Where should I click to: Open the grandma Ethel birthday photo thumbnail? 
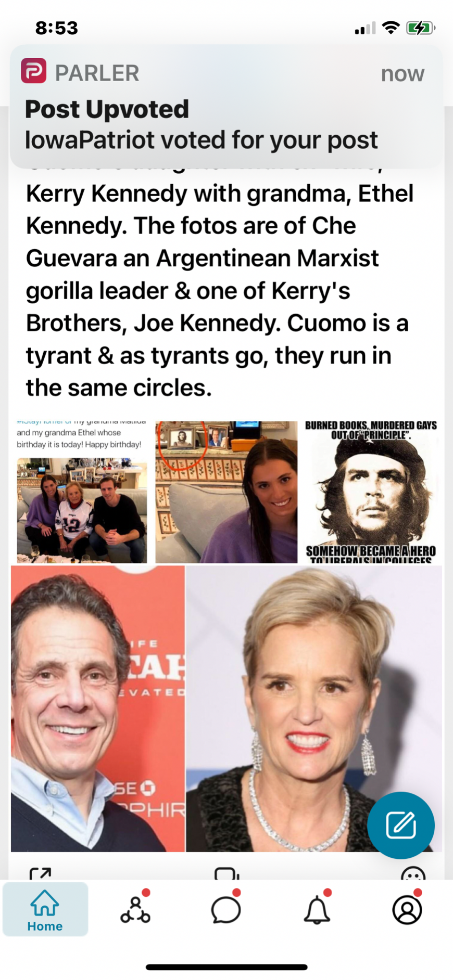click(82, 492)
